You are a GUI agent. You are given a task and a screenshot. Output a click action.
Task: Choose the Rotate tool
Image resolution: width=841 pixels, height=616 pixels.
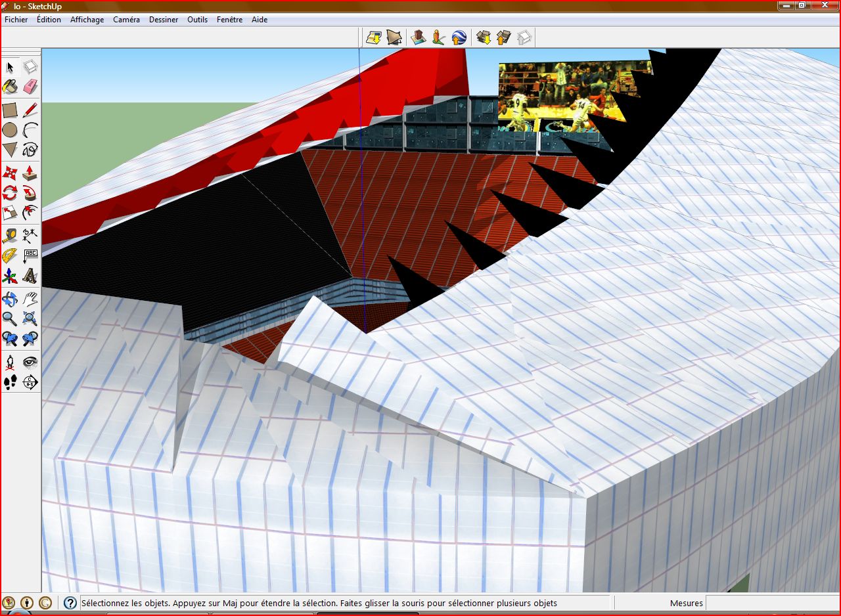10,193
